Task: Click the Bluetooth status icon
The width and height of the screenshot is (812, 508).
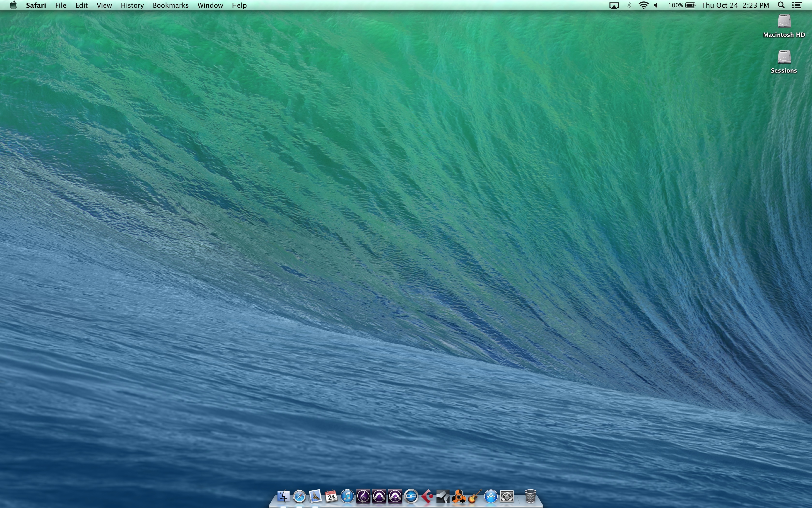Action: click(x=629, y=5)
